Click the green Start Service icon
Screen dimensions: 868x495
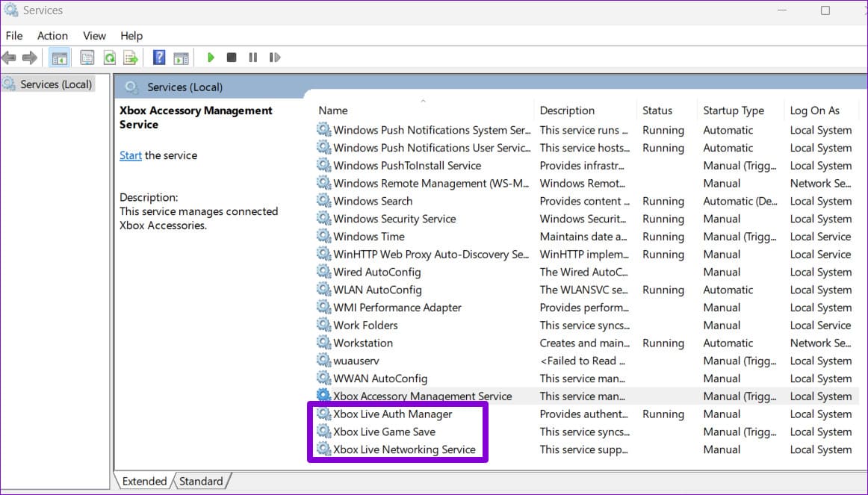[211, 57]
